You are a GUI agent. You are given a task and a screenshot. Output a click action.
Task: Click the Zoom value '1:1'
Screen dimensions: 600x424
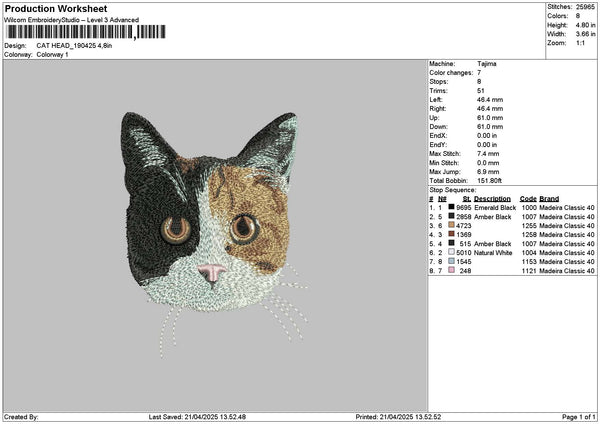pyautogui.click(x=580, y=43)
